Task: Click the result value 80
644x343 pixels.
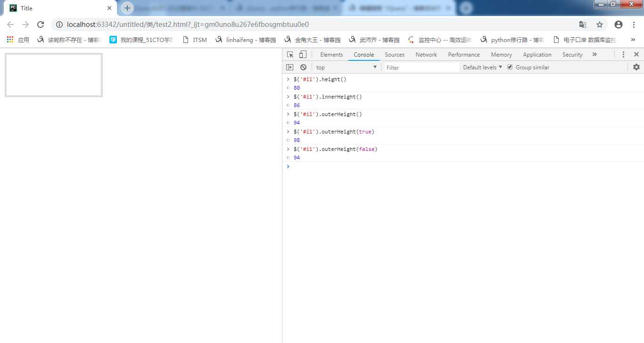Action: 297,88
